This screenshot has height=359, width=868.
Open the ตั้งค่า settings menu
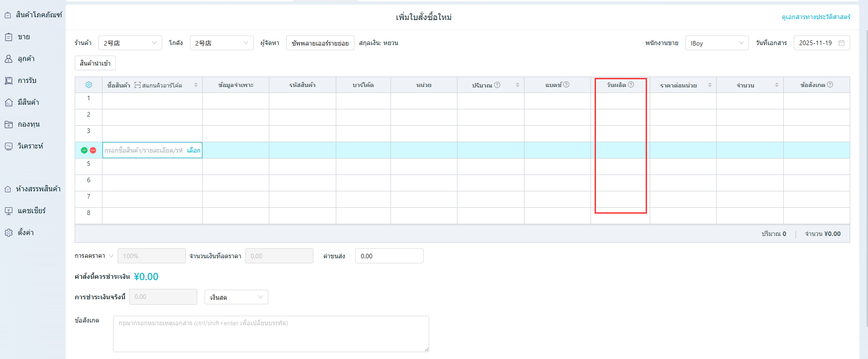tap(26, 233)
